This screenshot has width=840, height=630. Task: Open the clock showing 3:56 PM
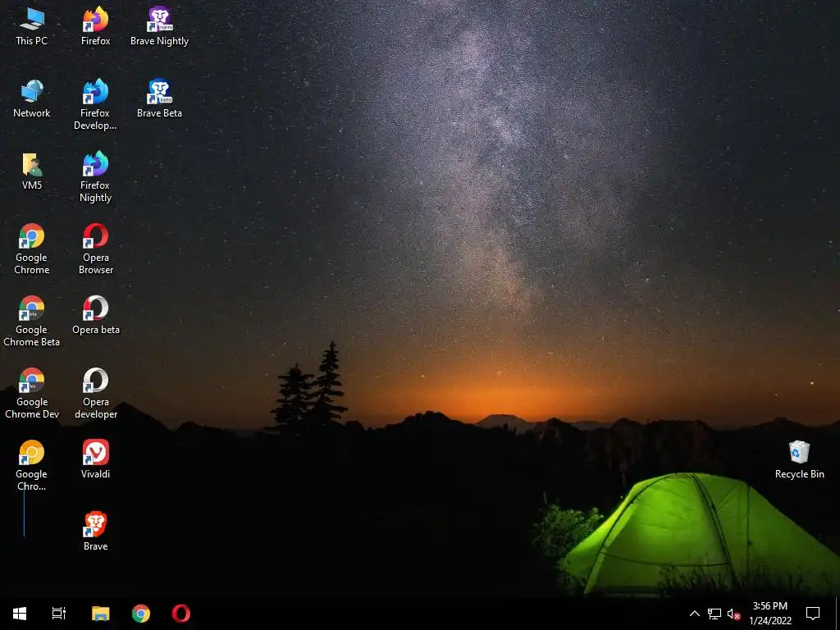click(770, 614)
